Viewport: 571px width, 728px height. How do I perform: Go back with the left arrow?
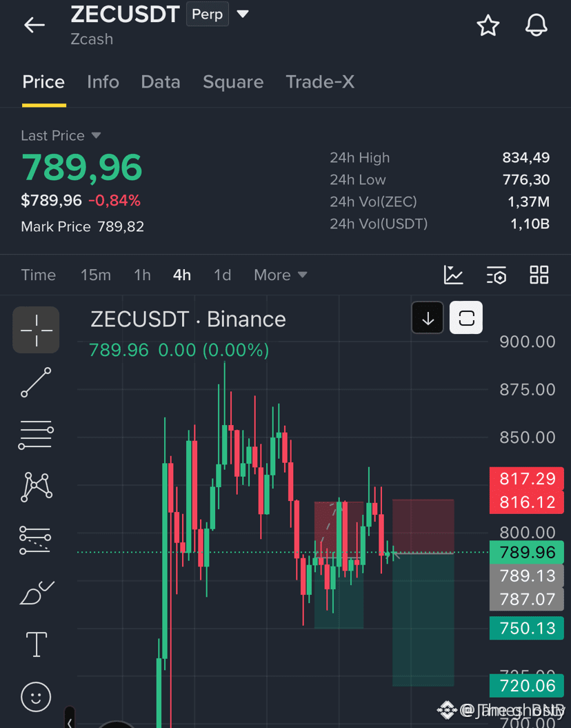[34, 25]
